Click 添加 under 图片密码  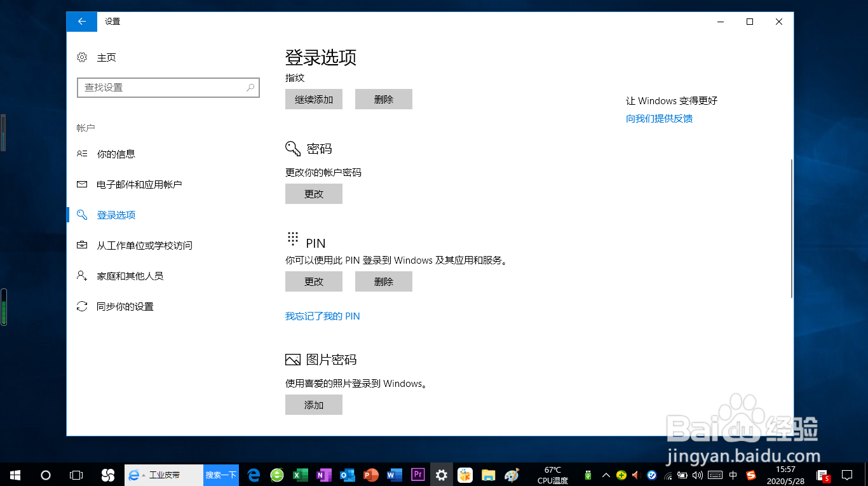314,405
